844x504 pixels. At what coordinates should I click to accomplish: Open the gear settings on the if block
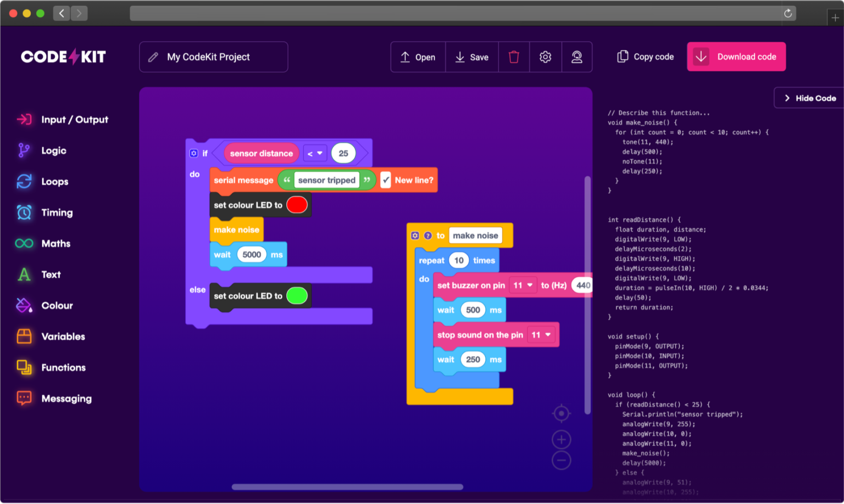[x=193, y=153]
